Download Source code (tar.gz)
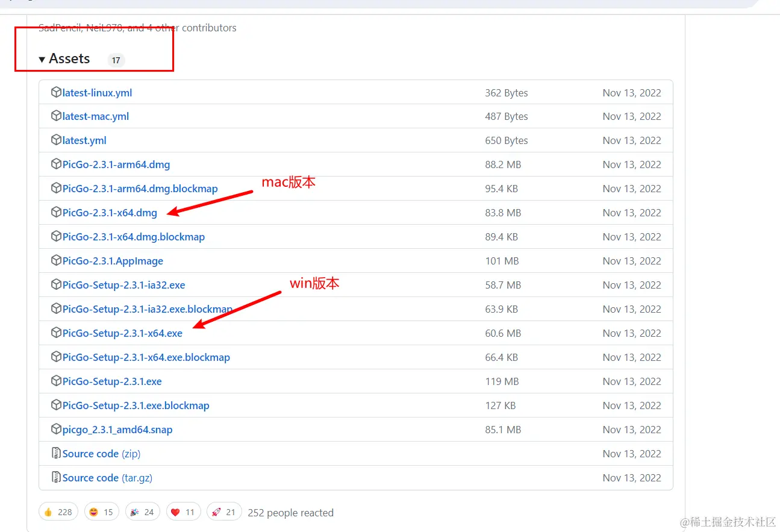The height and width of the screenshot is (532, 780). (x=107, y=478)
